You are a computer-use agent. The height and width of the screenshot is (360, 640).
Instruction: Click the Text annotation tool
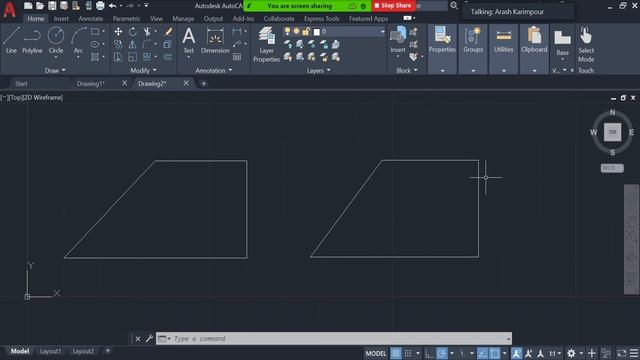pyautogui.click(x=189, y=40)
